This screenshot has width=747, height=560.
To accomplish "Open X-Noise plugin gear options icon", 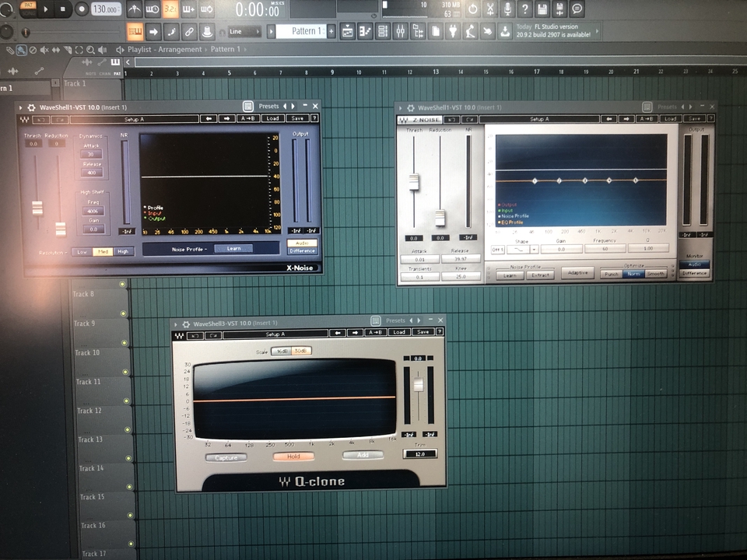I will point(31,107).
